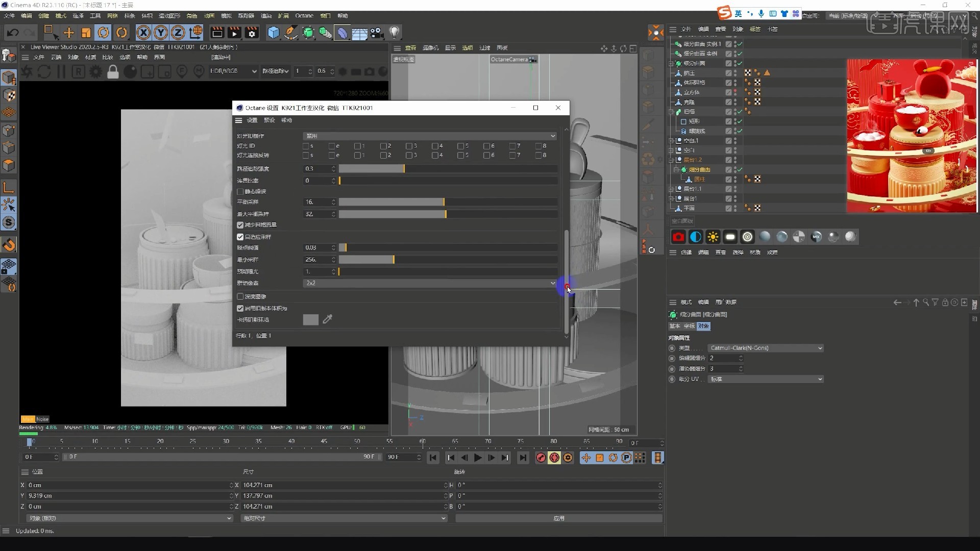This screenshot has height=551, width=980.
Task: Open 灯光ID操作 dropdown showing 禁用
Action: tap(430, 136)
